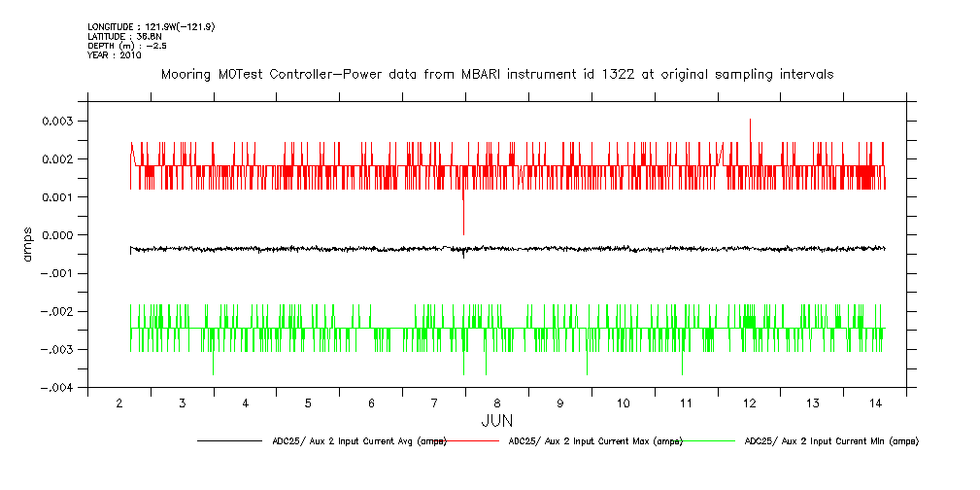Screen dimensions: 980x490
Task: Click the YEAR : 2010 header text
Action: [x=115, y=55]
